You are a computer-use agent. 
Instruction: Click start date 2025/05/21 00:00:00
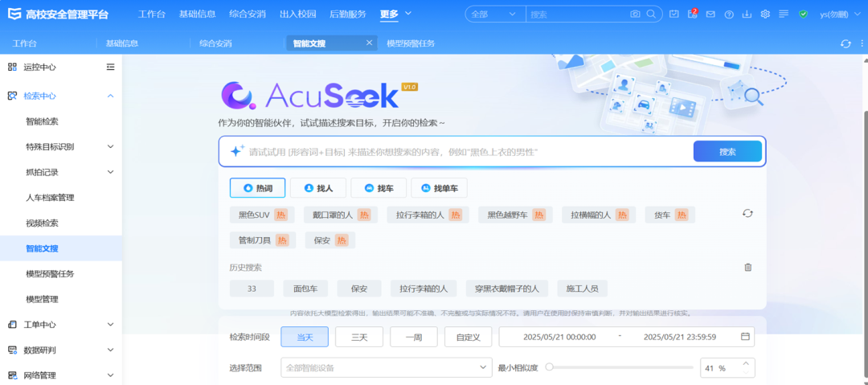559,337
